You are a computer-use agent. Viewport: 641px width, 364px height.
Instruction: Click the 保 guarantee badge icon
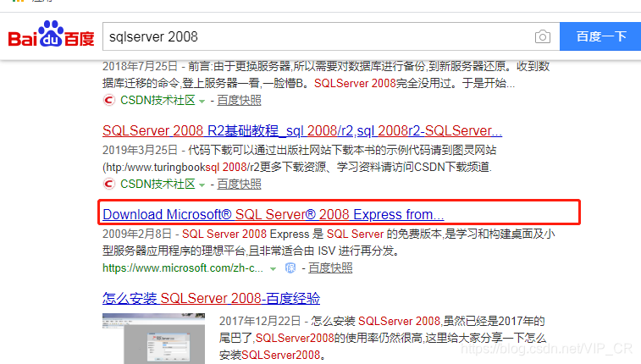(x=290, y=268)
